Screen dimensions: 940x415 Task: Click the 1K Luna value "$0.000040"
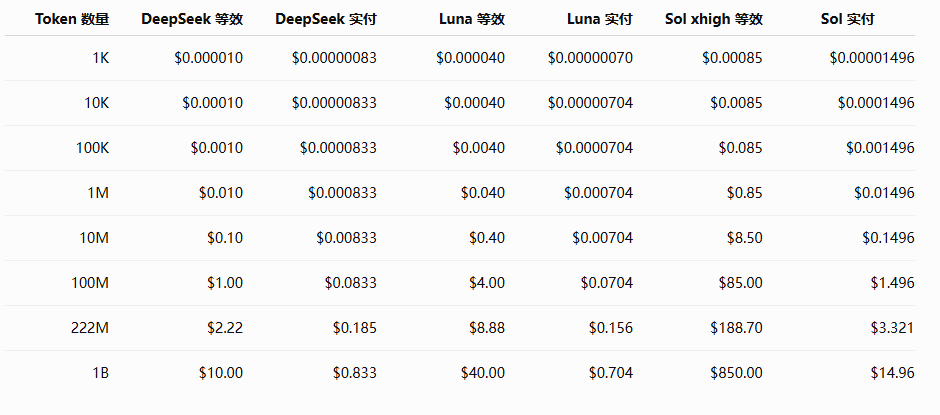point(471,58)
